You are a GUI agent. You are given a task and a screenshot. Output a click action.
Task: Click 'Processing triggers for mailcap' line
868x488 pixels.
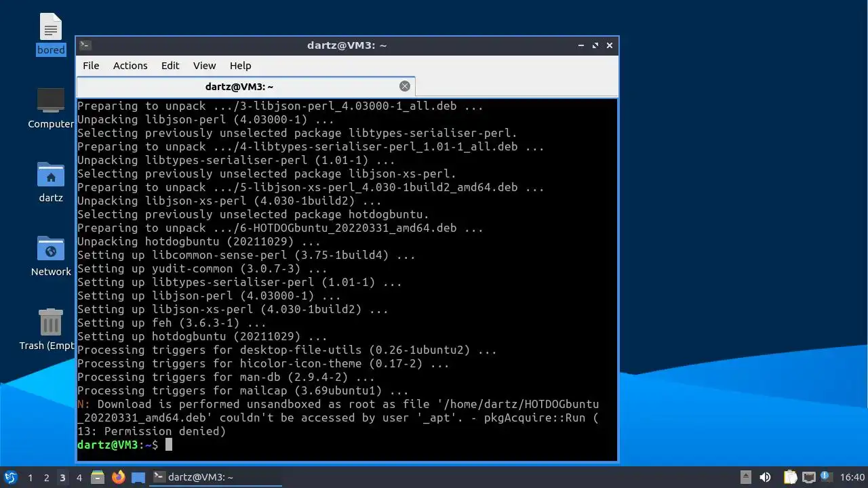(243, 390)
